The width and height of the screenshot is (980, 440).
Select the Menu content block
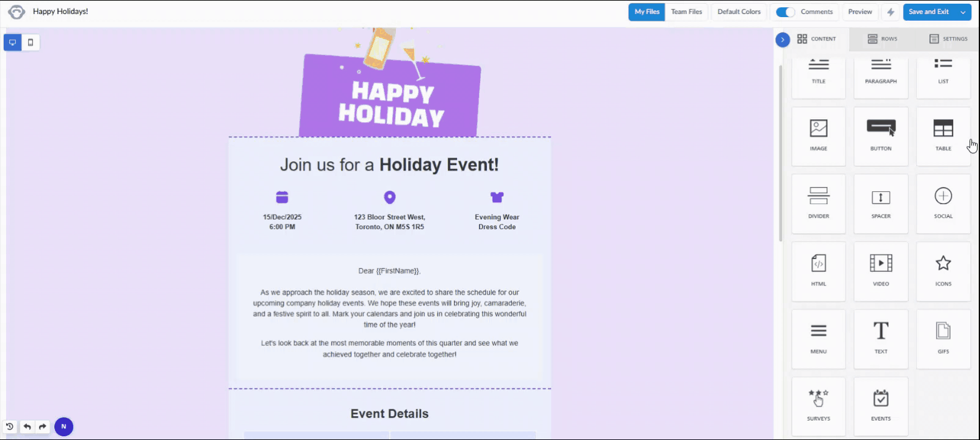(818, 339)
